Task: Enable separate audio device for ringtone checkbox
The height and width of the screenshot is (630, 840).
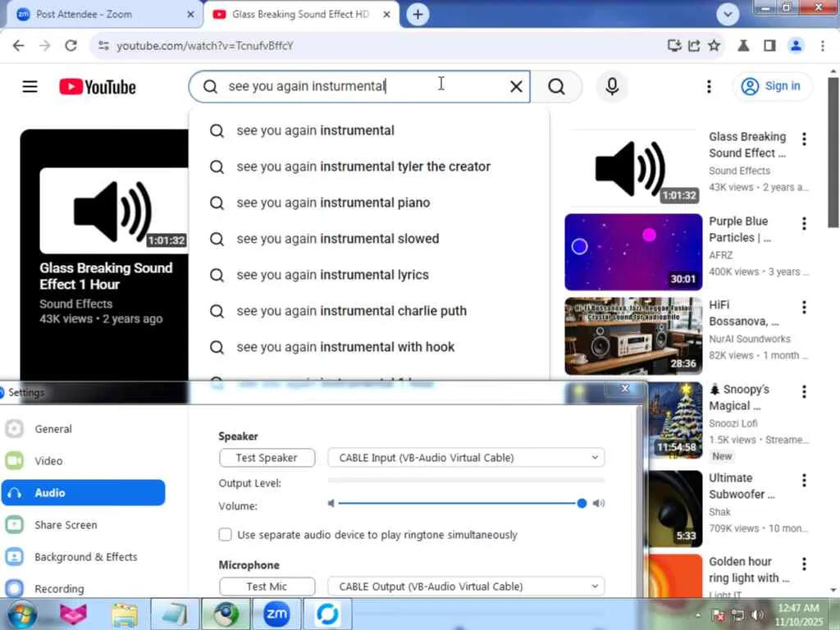Action: click(x=225, y=535)
